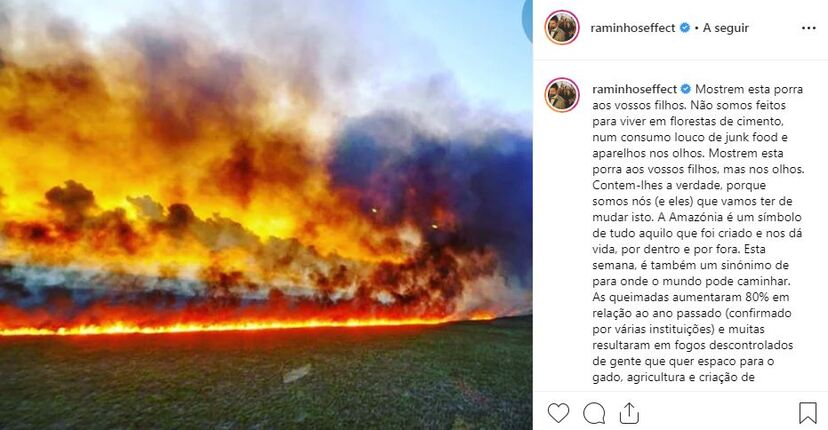This screenshot has width=828, height=430.
Task: Click the verified badge in the caption
Action: [686, 89]
